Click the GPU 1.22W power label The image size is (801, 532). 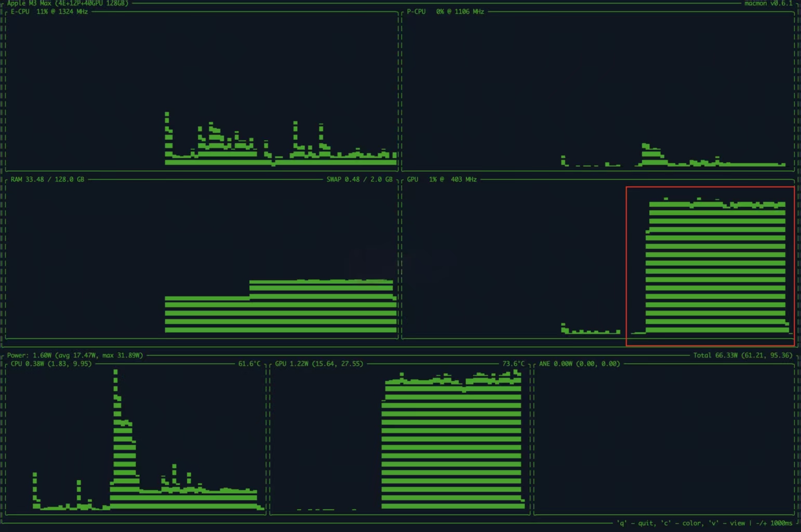[x=319, y=364]
